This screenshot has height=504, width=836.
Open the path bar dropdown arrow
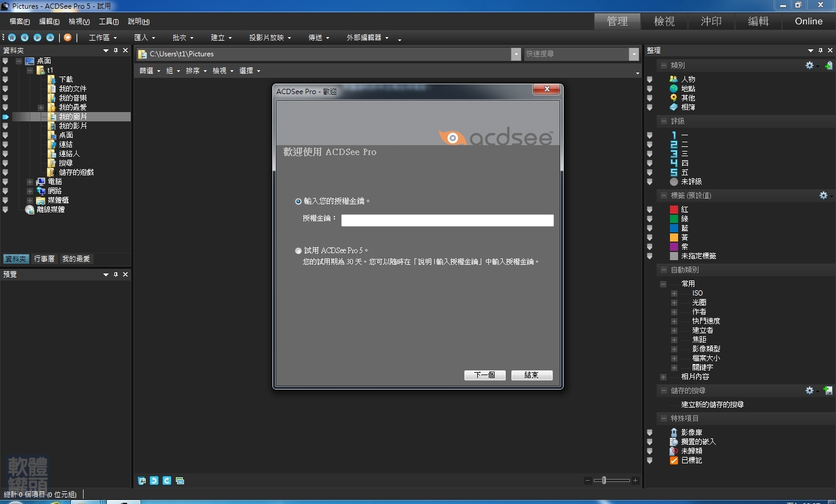pyautogui.click(x=516, y=54)
